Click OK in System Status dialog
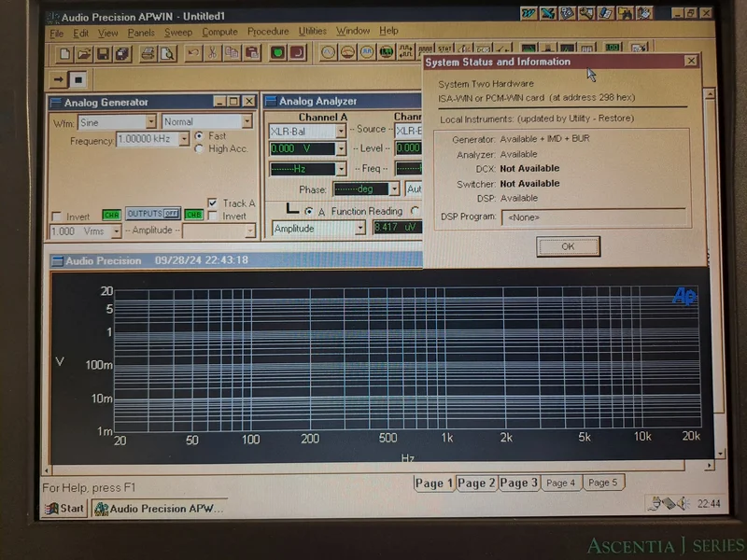 [x=568, y=246]
